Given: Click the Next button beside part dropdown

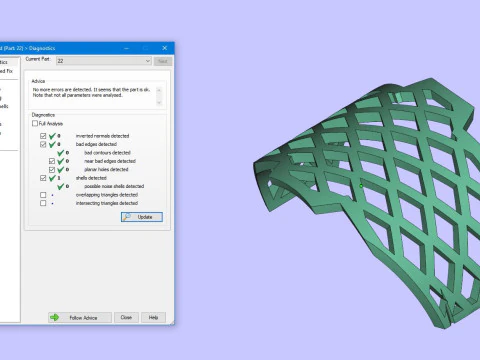Looking at the screenshot, I should point(163,61).
